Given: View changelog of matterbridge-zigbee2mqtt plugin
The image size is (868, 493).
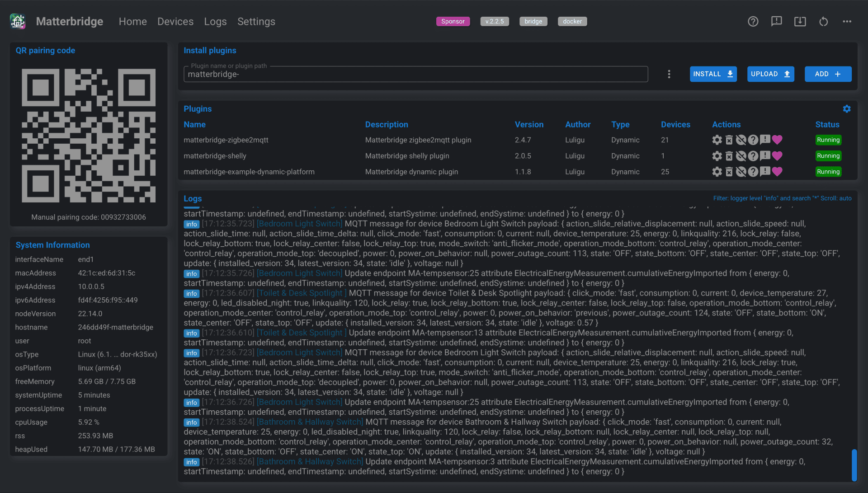Looking at the screenshot, I should (x=765, y=140).
